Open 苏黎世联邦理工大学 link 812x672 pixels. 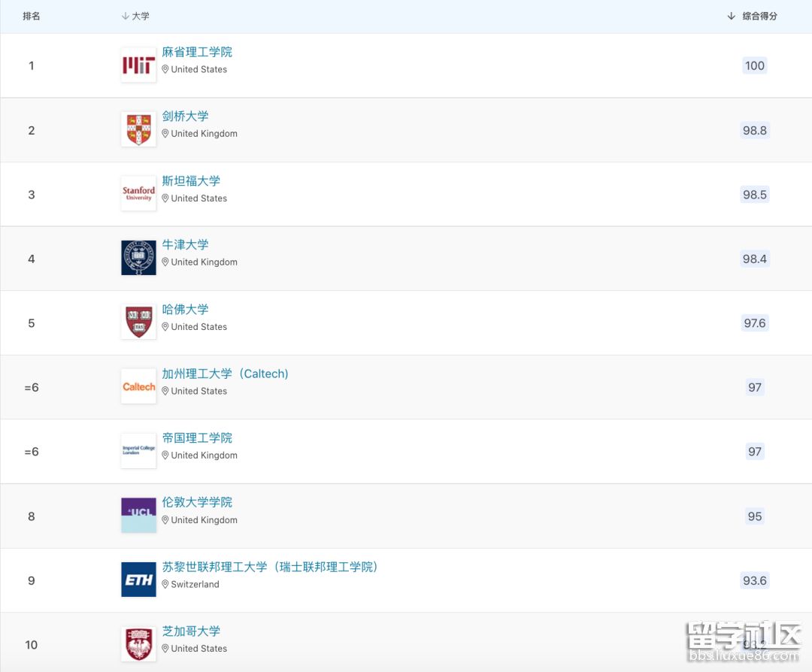(x=269, y=567)
